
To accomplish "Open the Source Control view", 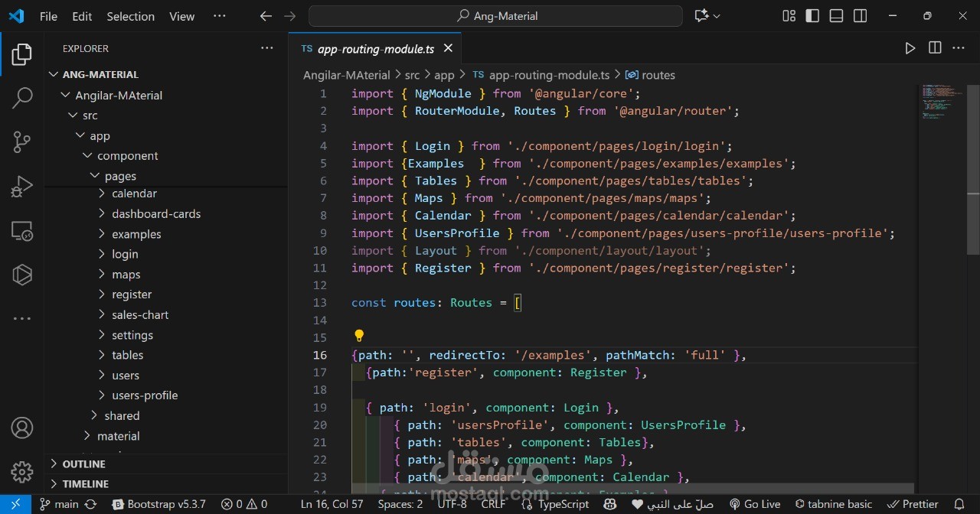I will (x=21, y=142).
